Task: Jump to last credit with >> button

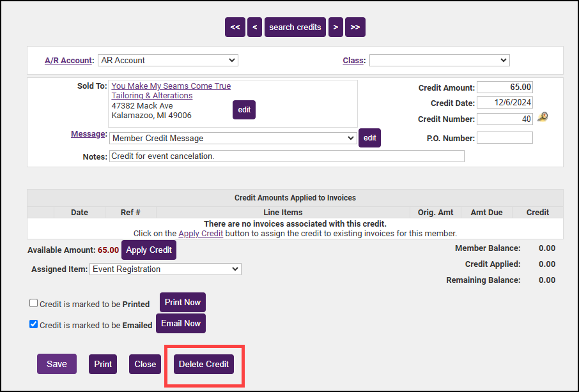Action: click(355, 27)
